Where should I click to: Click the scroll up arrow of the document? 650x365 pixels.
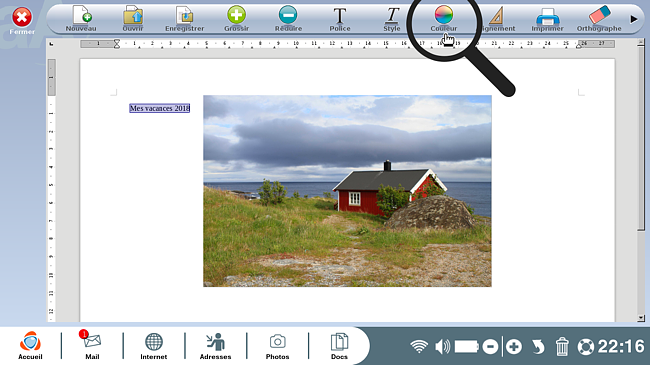tap(641, 42)
